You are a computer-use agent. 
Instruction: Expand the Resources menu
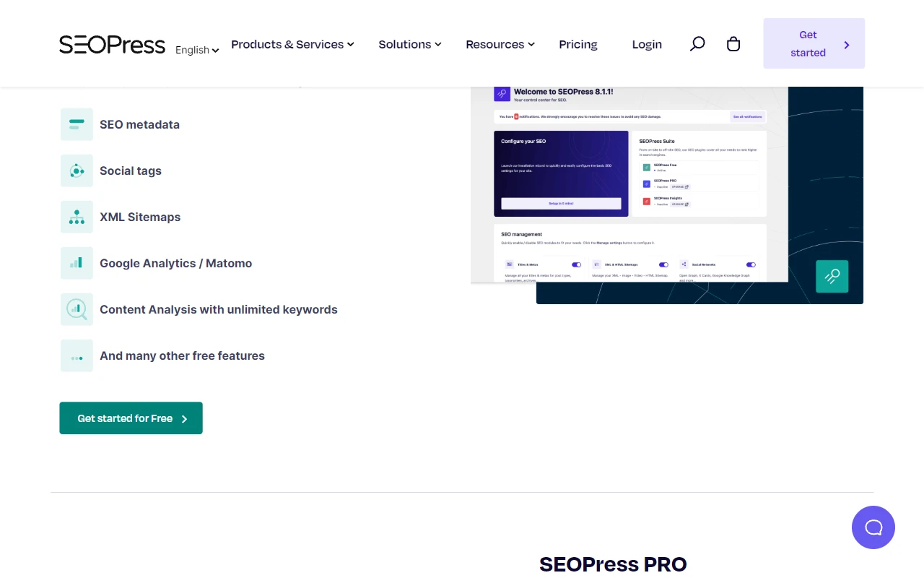[500, 44]
